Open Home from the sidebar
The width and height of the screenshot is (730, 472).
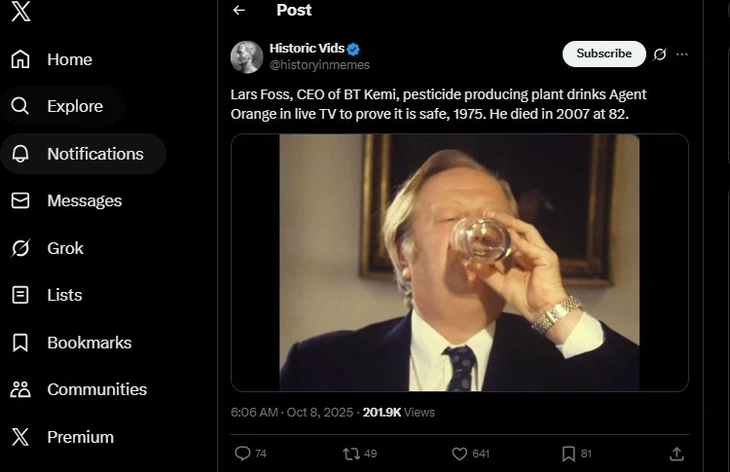click(68, 60)
